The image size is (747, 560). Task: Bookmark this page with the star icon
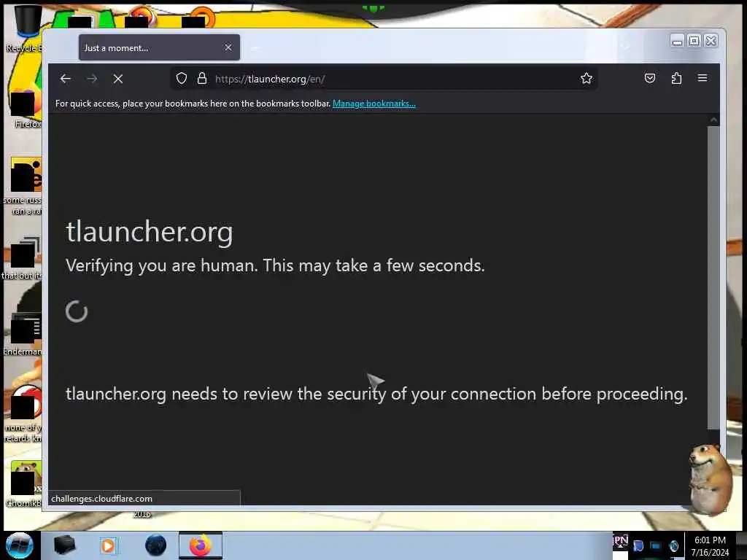(587, 78)
